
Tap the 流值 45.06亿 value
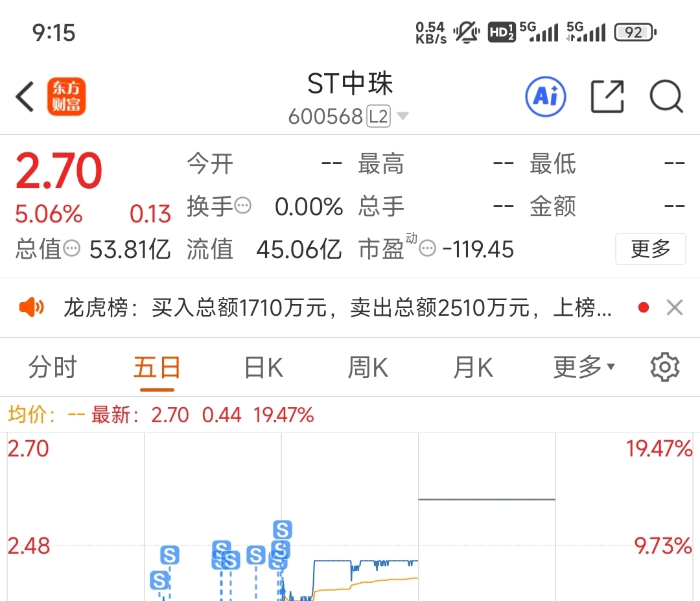pos(299,249)
